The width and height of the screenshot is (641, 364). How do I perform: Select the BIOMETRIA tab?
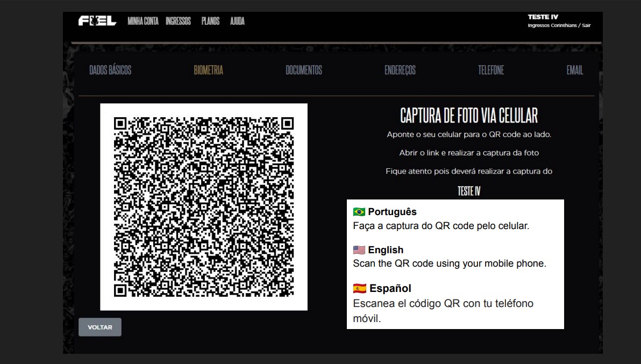[208, 70]
